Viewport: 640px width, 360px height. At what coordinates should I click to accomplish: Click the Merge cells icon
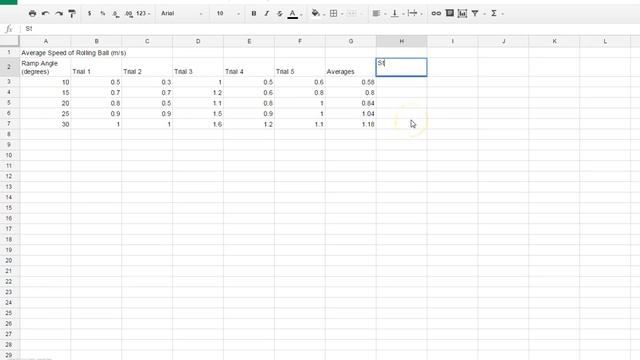point(352,13)
